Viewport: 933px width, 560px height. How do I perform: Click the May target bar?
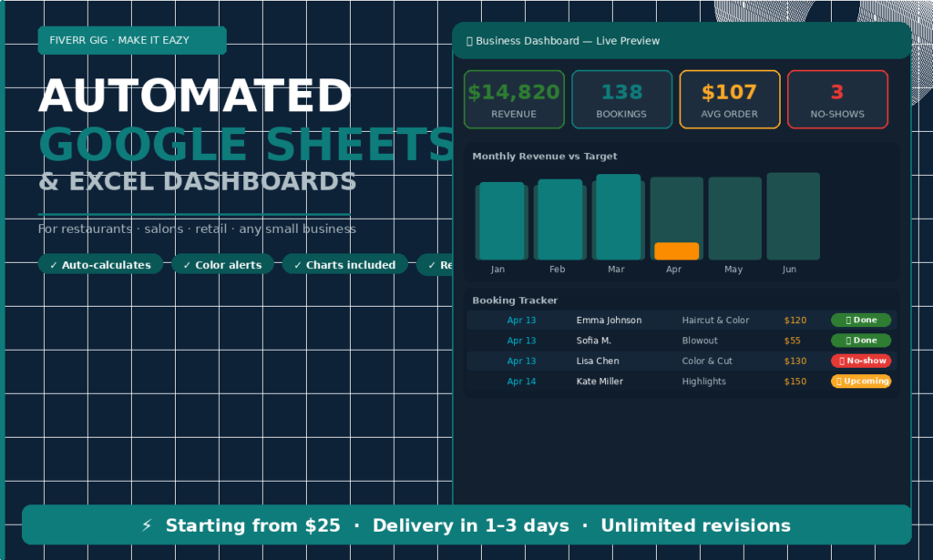click(x=735, y=219)
